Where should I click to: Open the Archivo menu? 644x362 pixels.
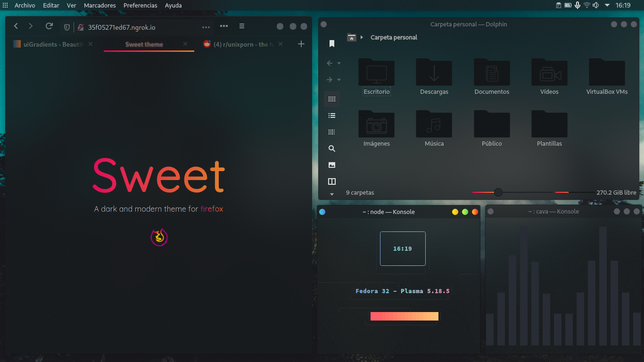tap(25, 5)
